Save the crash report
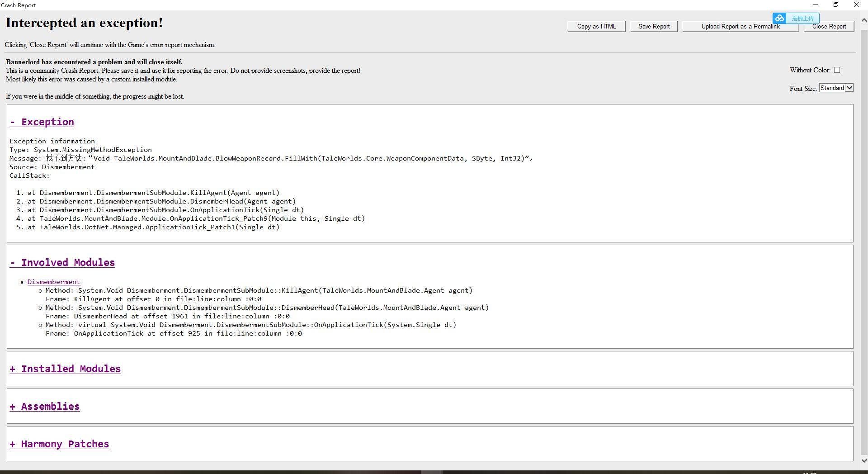 coord(654,27)
